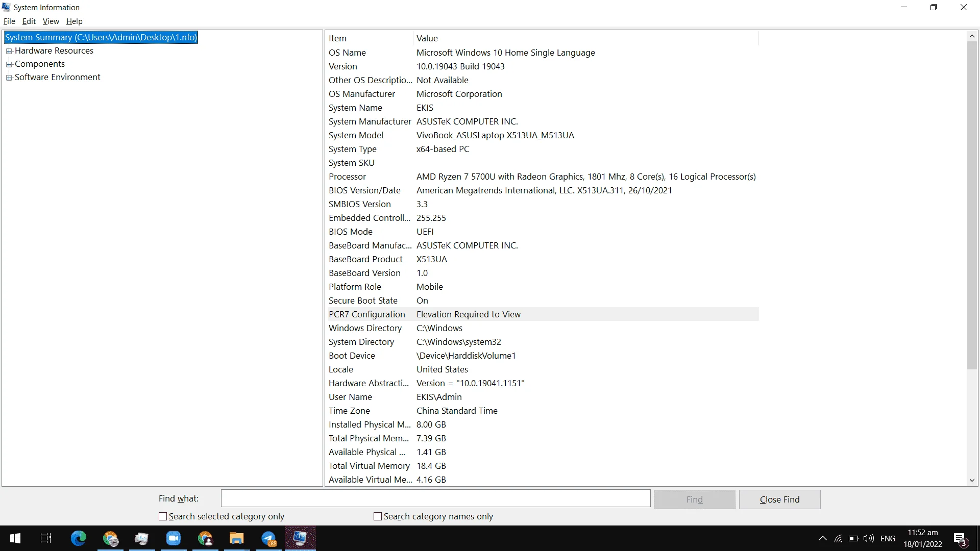Image resolution: width=980 pixels, height=551 pixels.
Task: Select the 'System SKU' item cell
Action: coord(351,163)
